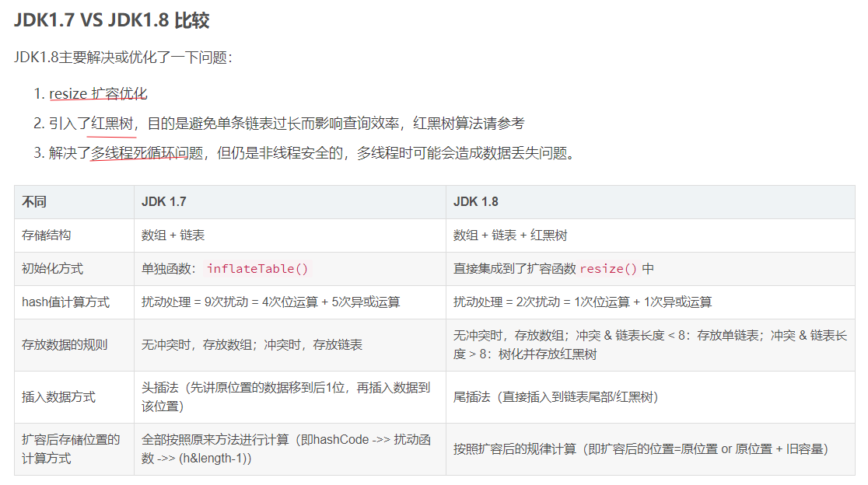This screenshot has width=868, height=485.
Task: Click '多线程时可能会造成数据丢失问题' in list item 3
Action: (462, 153)
